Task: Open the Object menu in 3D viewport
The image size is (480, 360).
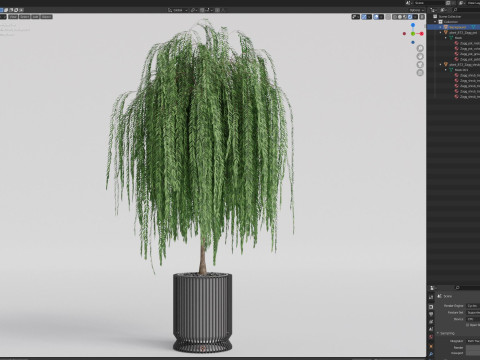Action: (47, 17)
